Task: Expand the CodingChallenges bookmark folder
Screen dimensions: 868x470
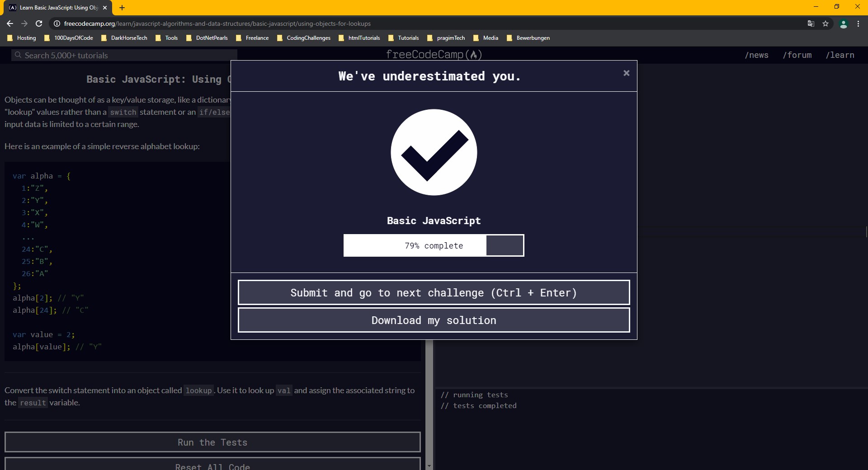Action: coord(304,38)
